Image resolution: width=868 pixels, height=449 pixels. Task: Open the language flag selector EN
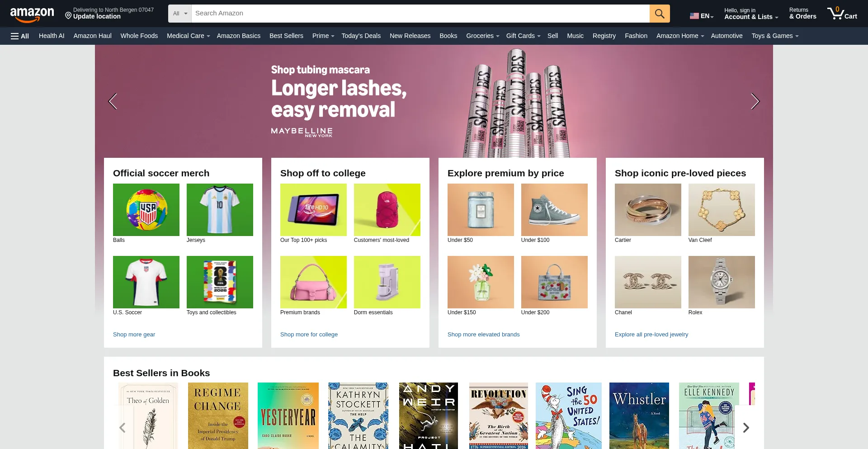click(702, 16)
